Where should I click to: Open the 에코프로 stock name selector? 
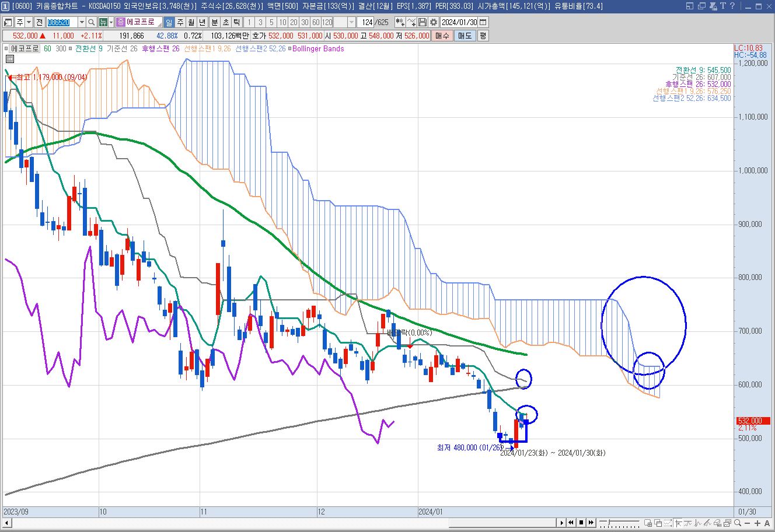(x=139, y=22)
